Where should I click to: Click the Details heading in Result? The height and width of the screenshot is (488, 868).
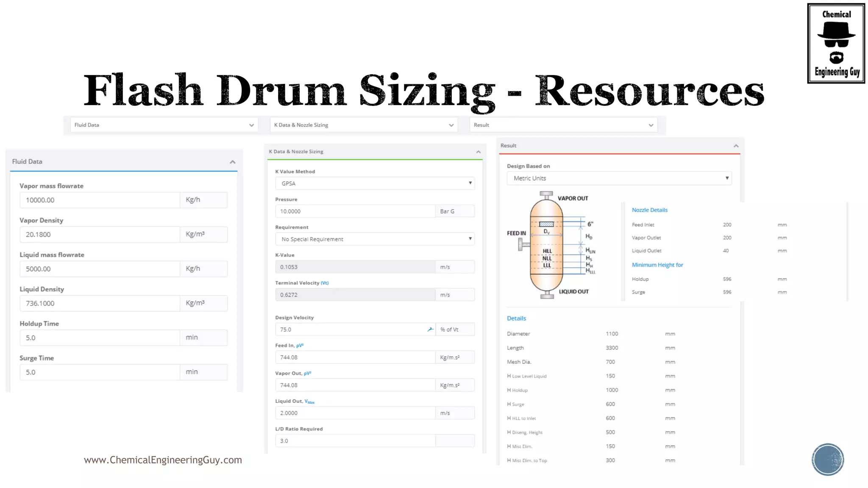coord(516,318)
